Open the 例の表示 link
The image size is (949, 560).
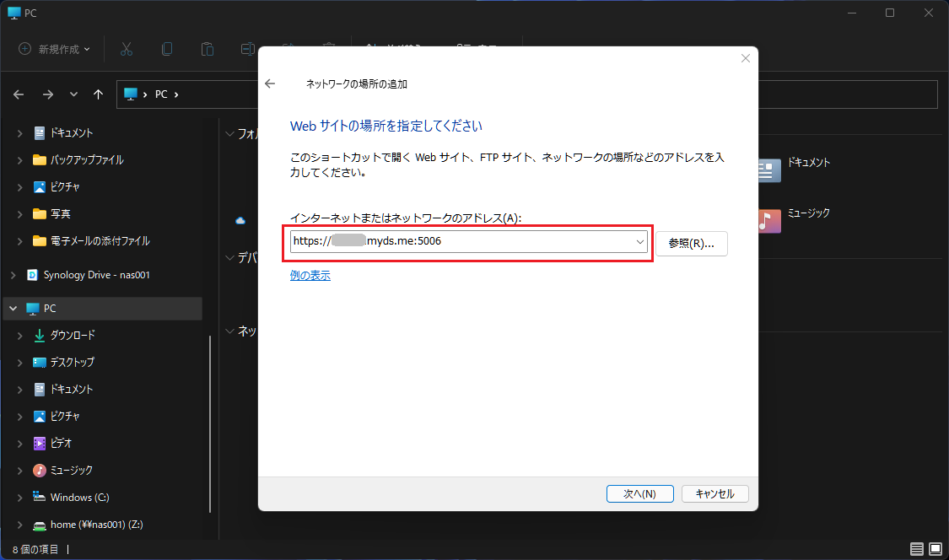[310, 275]
